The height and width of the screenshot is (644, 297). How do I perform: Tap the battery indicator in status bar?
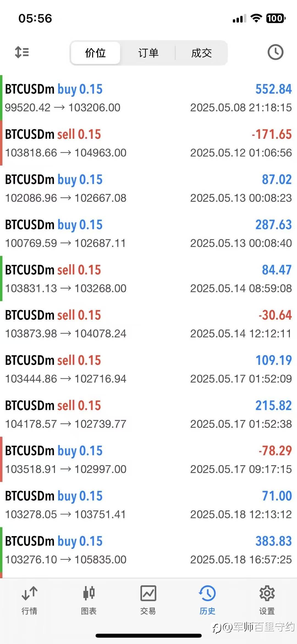tap(276, 18)
